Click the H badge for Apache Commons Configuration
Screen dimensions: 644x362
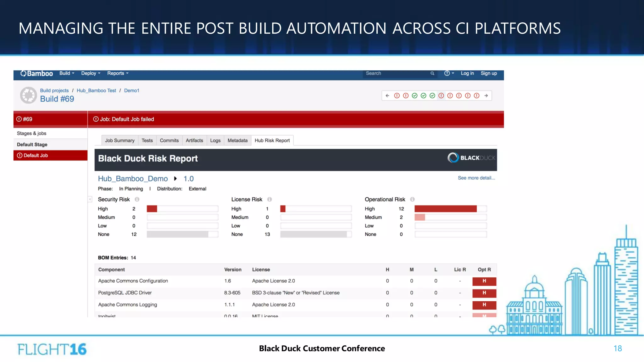[x=484, y=281]
